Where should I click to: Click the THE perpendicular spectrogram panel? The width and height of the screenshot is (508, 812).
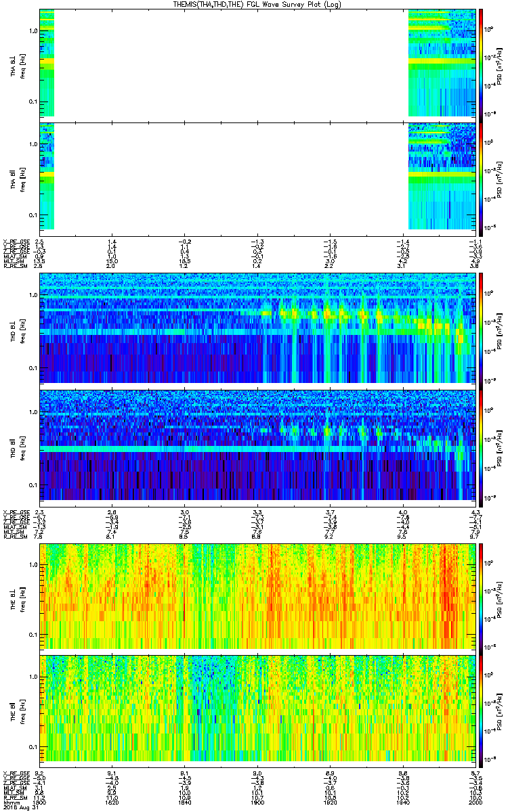(256, 595)
